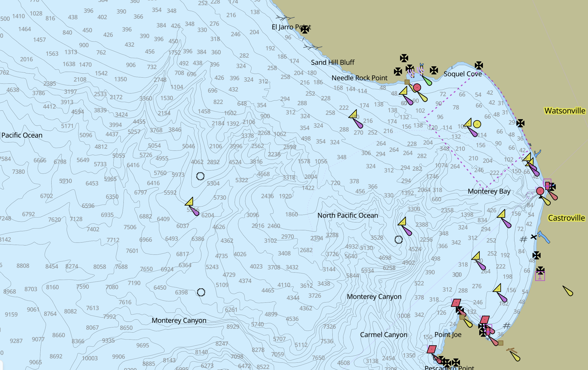Click the dotted circle next to the 6398 sounding
Viewport: 588px width, 370px height.
pyautogui.click(x=201, y=292)
